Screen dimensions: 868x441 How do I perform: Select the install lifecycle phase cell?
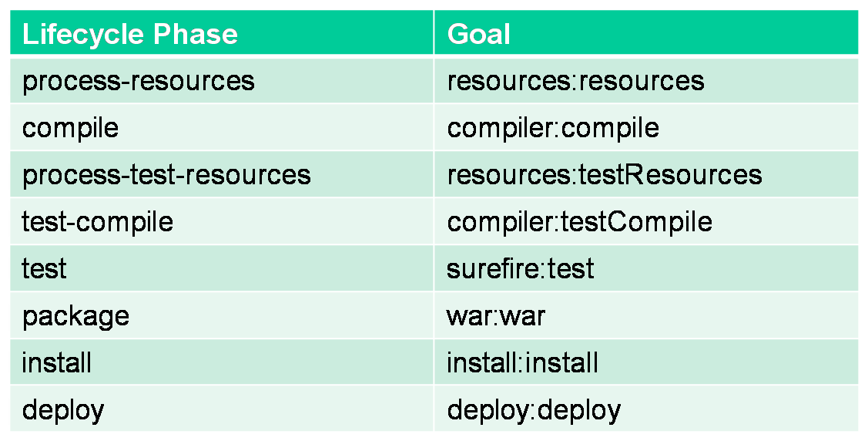tap(57, 362)
